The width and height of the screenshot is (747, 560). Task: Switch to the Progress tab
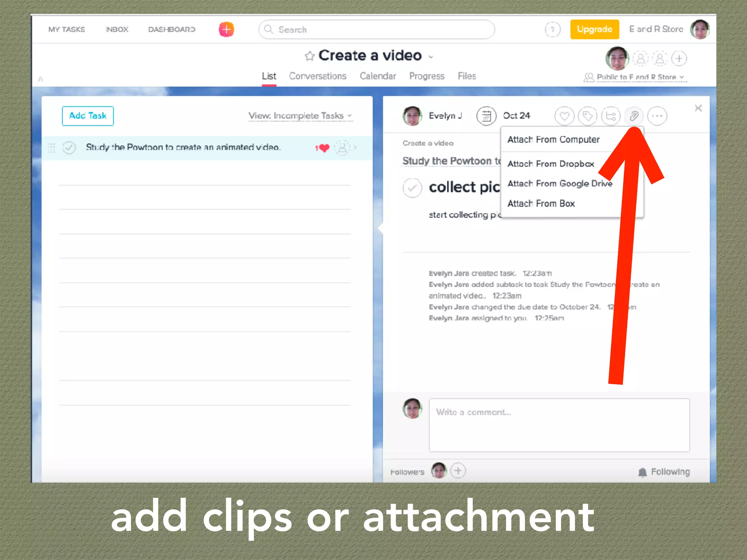coord(427,76)
